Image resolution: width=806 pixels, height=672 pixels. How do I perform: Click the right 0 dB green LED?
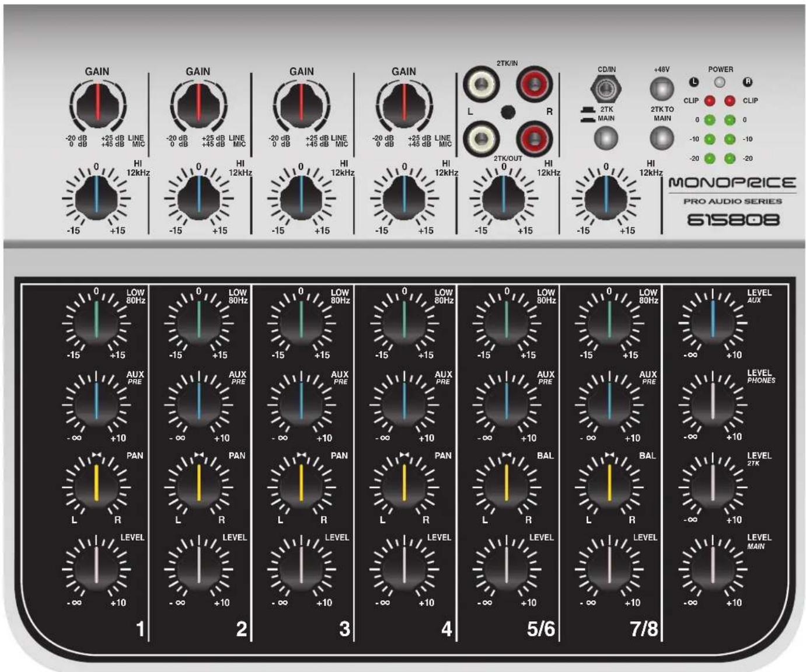730,120
